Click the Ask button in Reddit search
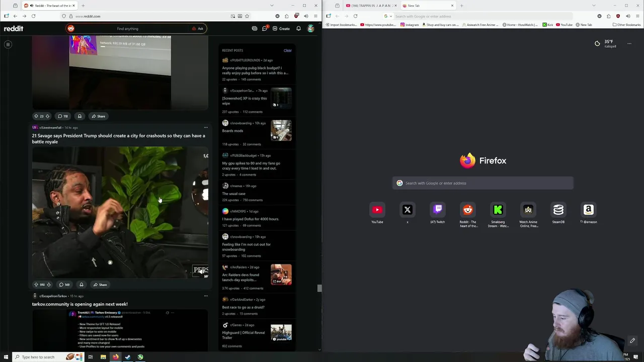Viewport: 644px width, 362px height. pos(198,29)
